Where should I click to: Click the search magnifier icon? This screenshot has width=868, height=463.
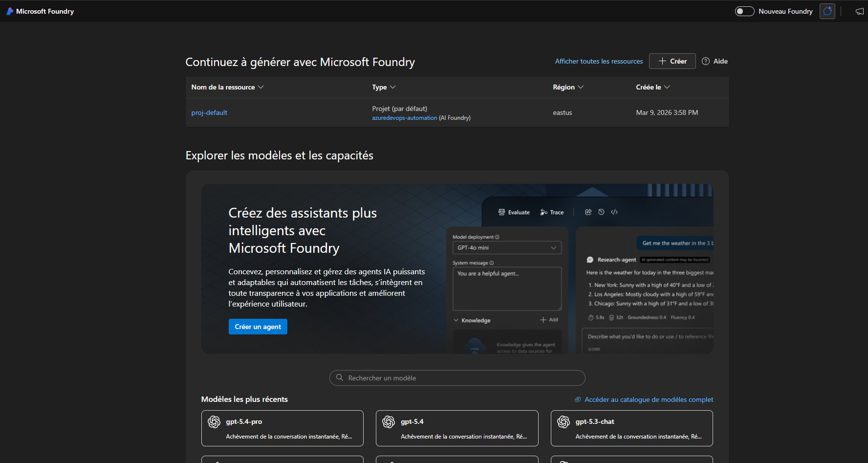pos(340,377)
